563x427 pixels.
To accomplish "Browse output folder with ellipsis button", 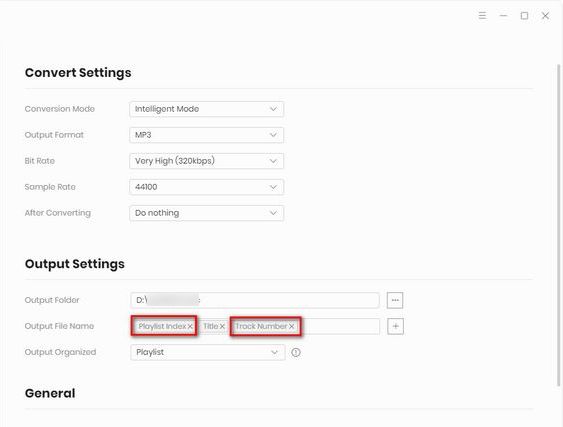I will (395, 300).
